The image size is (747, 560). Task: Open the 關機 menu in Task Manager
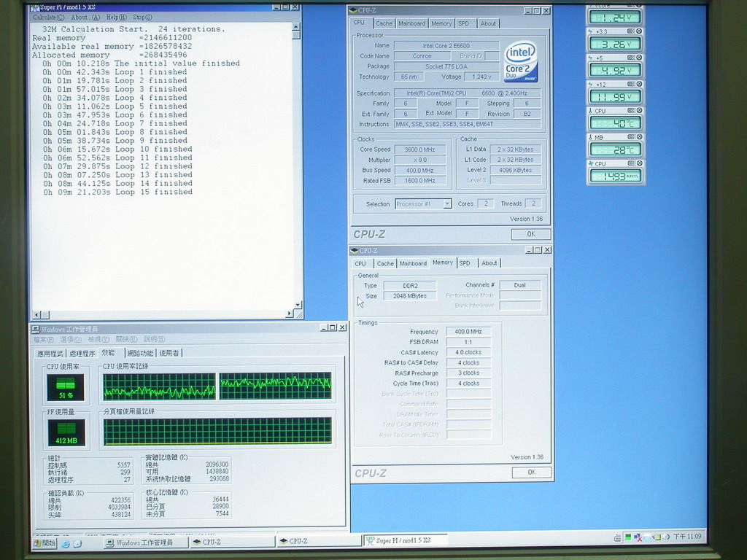[126, 339]
